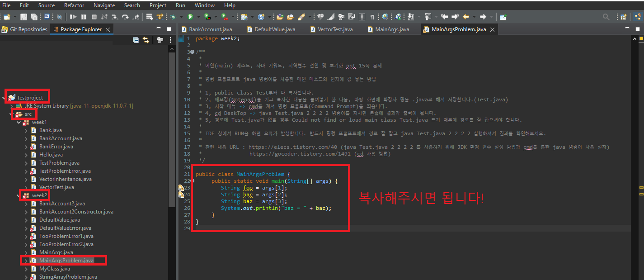Switch to the BankAccount.java editor tab

(x=207, y=29)
